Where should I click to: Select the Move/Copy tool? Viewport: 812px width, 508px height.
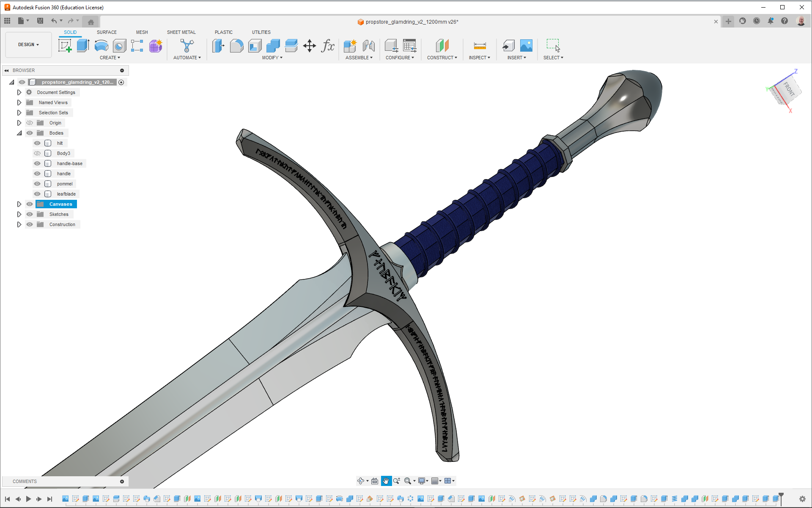pos(309,46)
